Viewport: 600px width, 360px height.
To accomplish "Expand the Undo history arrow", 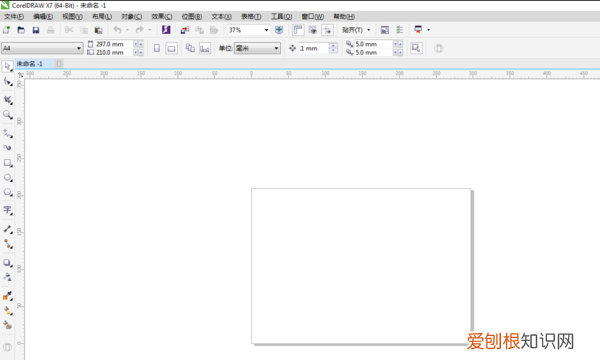I will (x=127, y=30).
